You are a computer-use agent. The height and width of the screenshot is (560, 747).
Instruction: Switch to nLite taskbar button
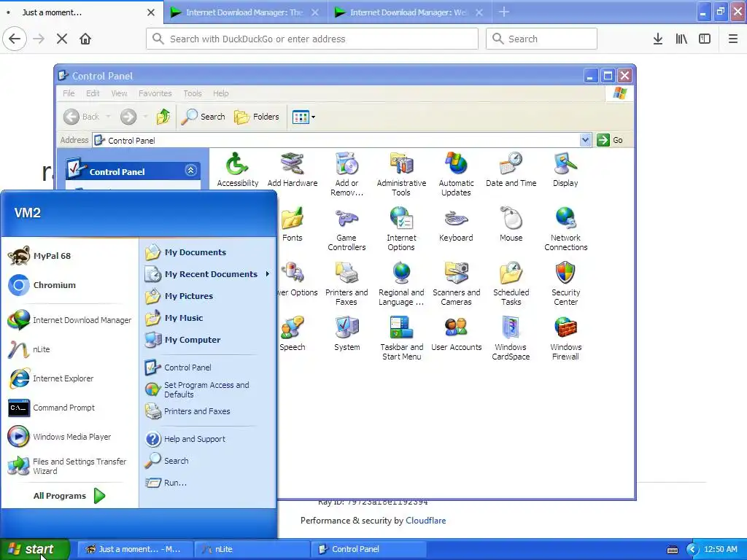pyautogui.click(x=252, y=549)
